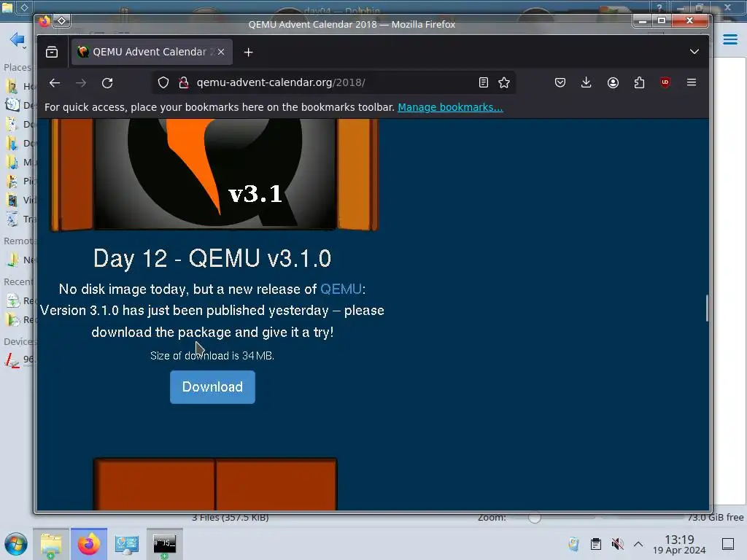Toggle the keep-on-all-desktops pin in Firefox titlebar
This screenshot has height=560, width=747.
(62, 20)
